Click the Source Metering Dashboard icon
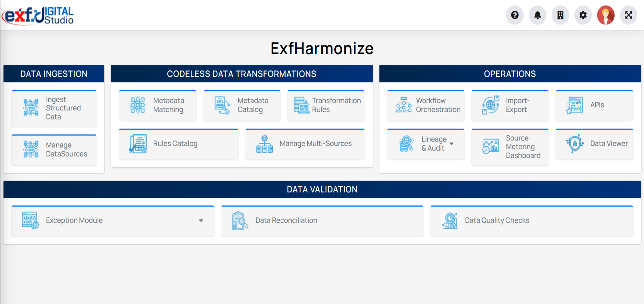Screen dimensions: 644x304 click(x=491, y=146)
